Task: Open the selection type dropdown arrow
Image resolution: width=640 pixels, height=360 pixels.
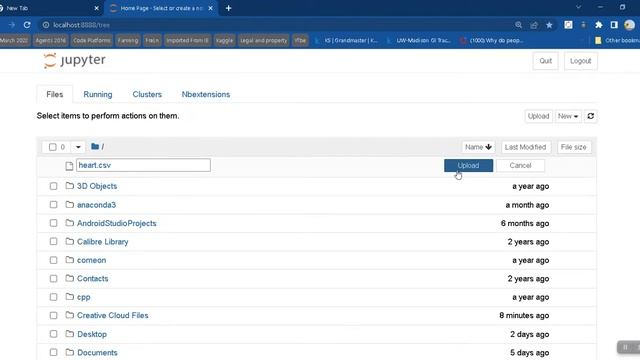Action: click(x=78, y=147)
